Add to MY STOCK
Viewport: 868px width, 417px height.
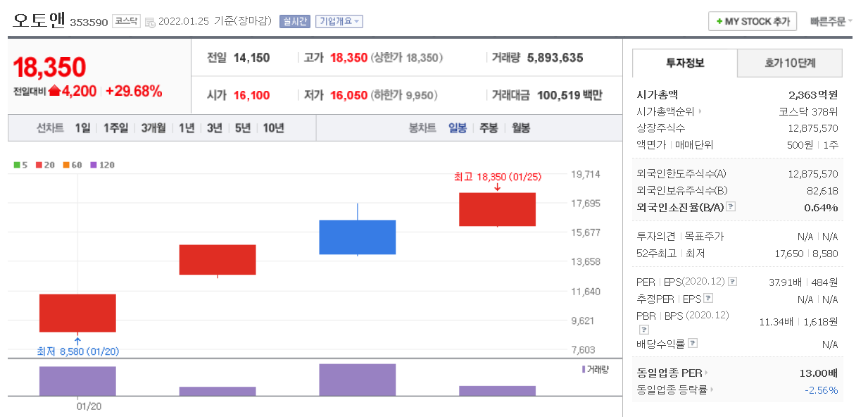(753, 21)
